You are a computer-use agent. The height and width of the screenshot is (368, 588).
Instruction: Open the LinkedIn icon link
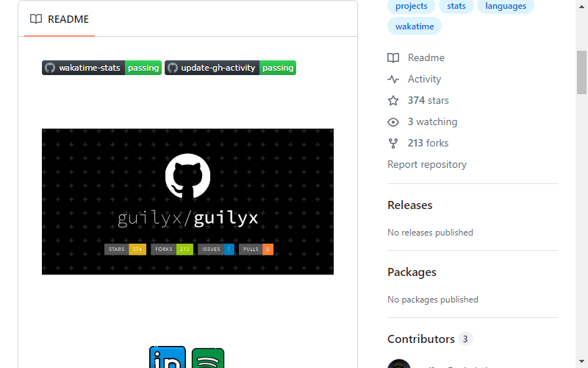[168, 357]
